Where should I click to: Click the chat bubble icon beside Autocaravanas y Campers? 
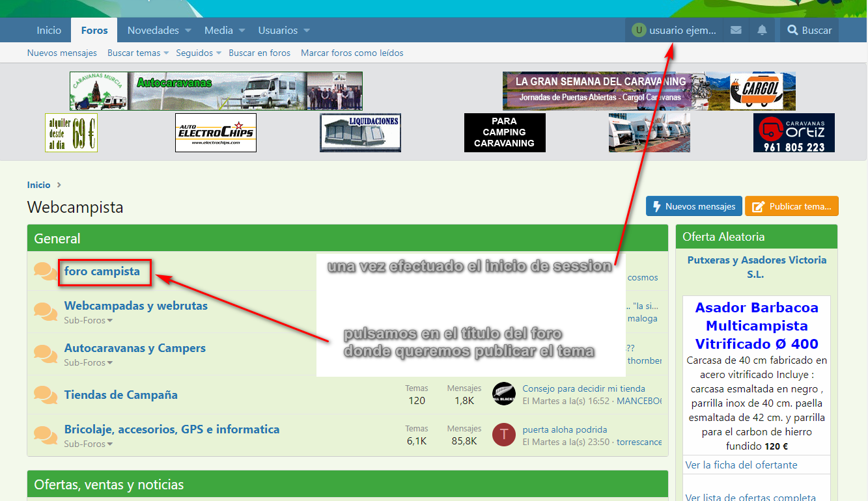click(46, 354)
